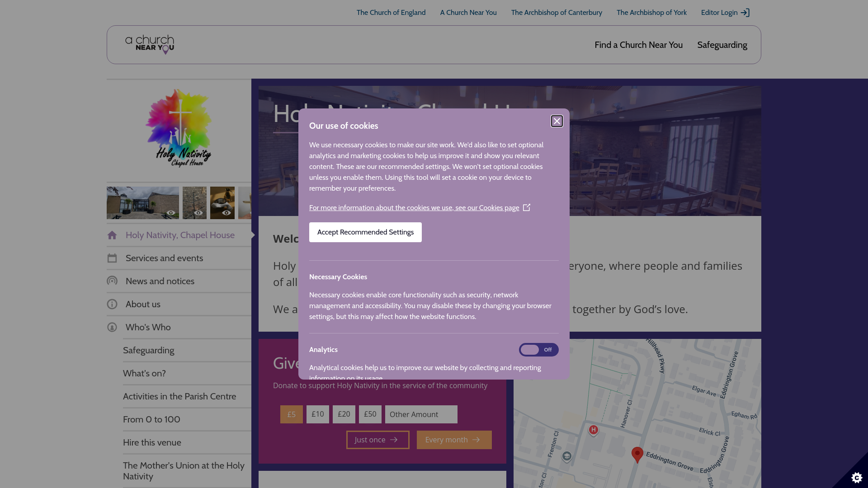Open the Cookies page information link
868x488 pixels.
point(414,208)
